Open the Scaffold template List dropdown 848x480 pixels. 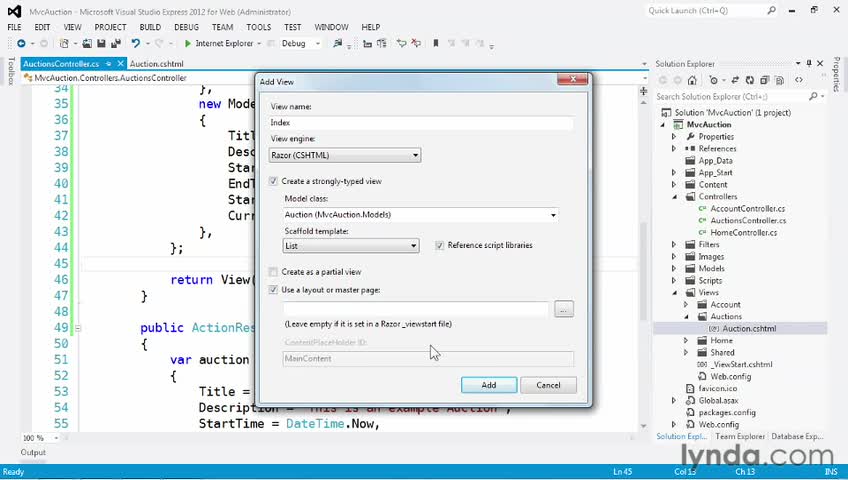[x=350, y=246]
